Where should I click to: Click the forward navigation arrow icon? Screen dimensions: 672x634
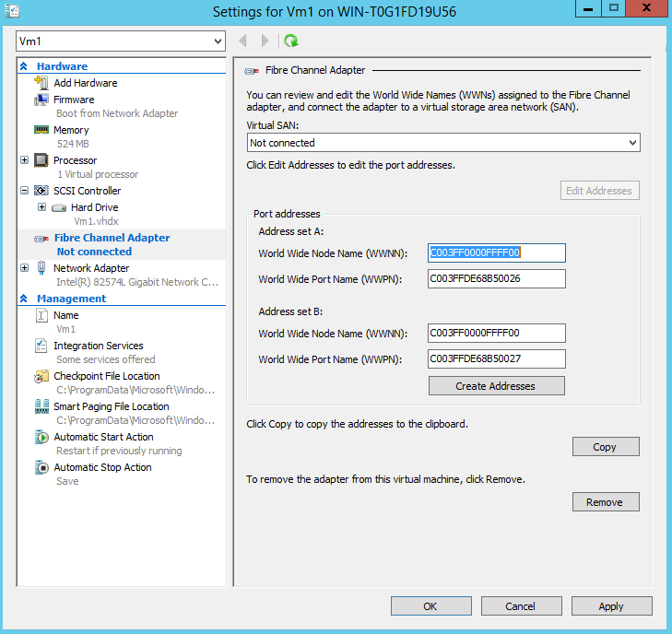pos(265,41)
